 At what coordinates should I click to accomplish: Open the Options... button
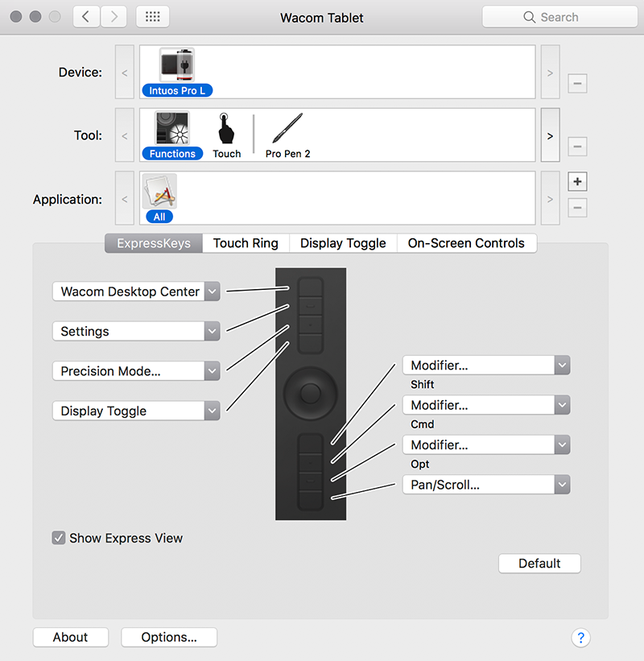[169, 637]
